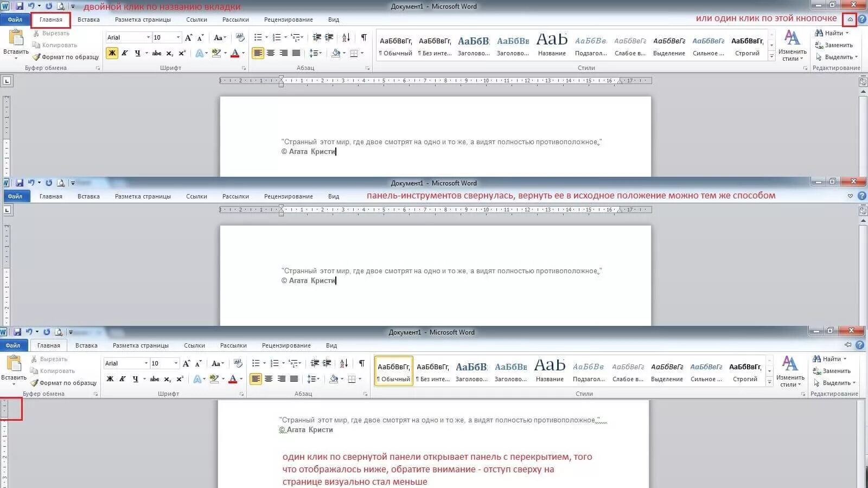The height and width of the screenshot is (488, 868).
Task: Click the Help question mark in top window
Action: click(x=861, y=19)
